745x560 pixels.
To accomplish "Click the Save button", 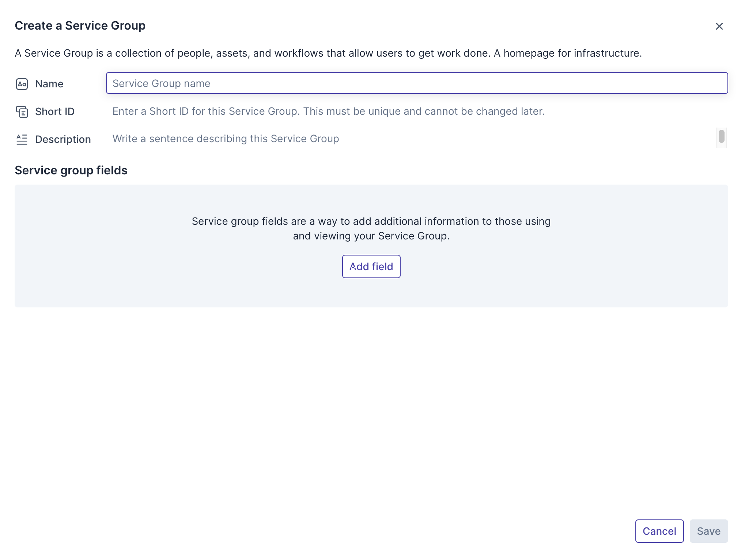I will (x=708, y=531).
